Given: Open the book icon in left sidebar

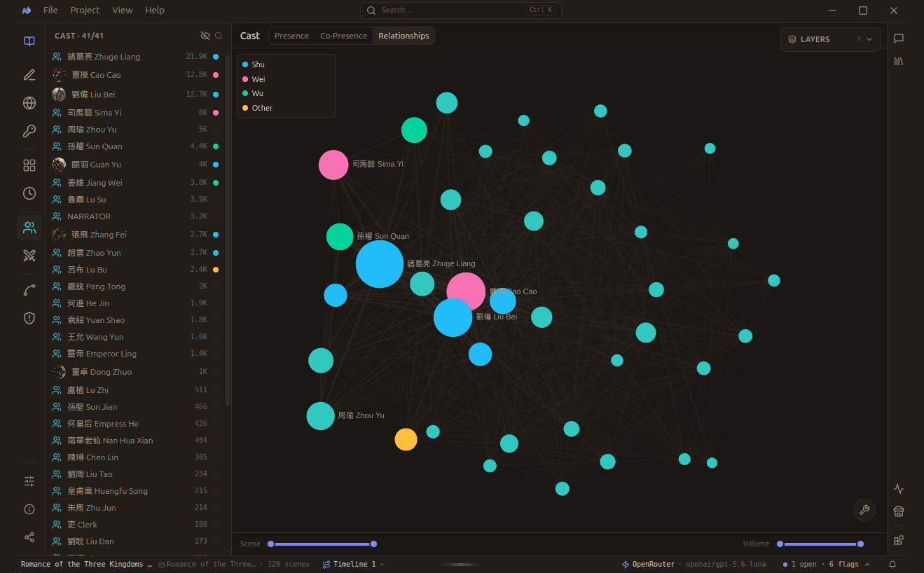Looking at the screenshot, I should pos(29,41).
